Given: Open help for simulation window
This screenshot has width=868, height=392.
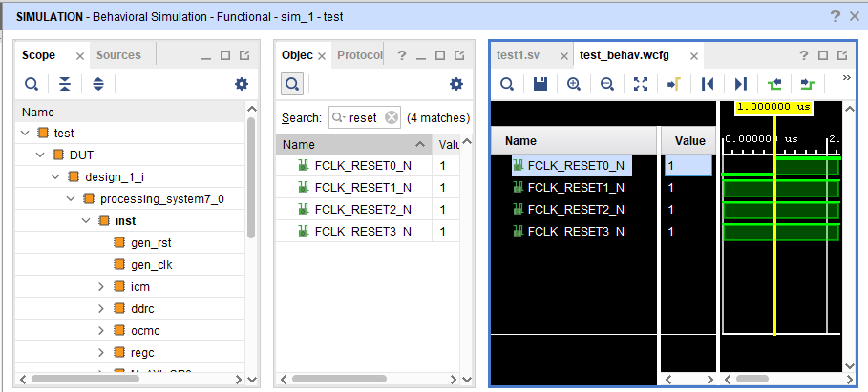Looking at the screenshot, I should (836, 16).
